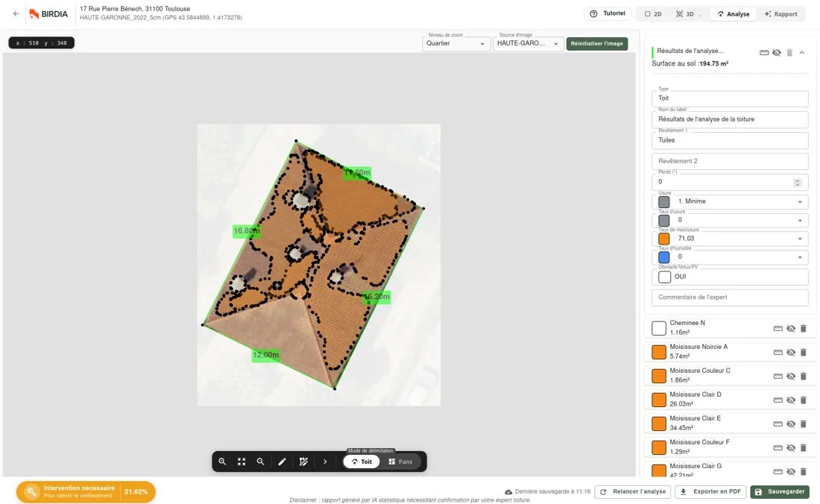Click the 12.00m measurement label on roof
Viewport: 820px width, 504px height.
point(265,355)
